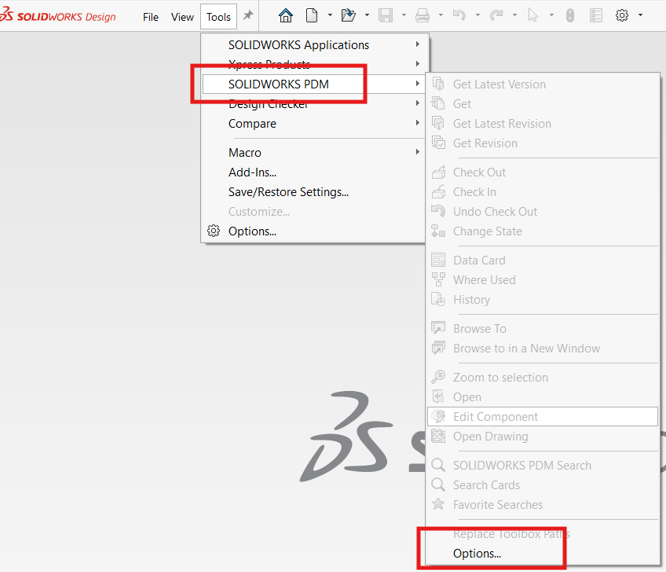Select Get Revision entry

tap(542, 143)
